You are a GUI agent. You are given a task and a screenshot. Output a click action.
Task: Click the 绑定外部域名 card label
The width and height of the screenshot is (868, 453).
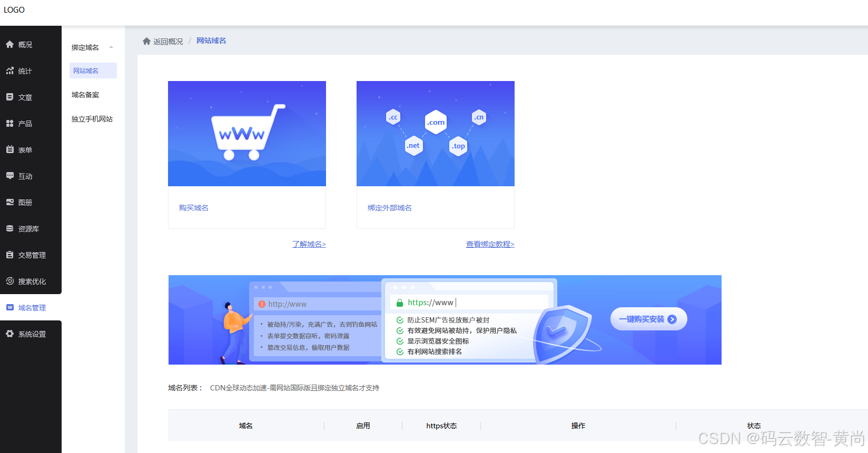[x=390, y=208]
